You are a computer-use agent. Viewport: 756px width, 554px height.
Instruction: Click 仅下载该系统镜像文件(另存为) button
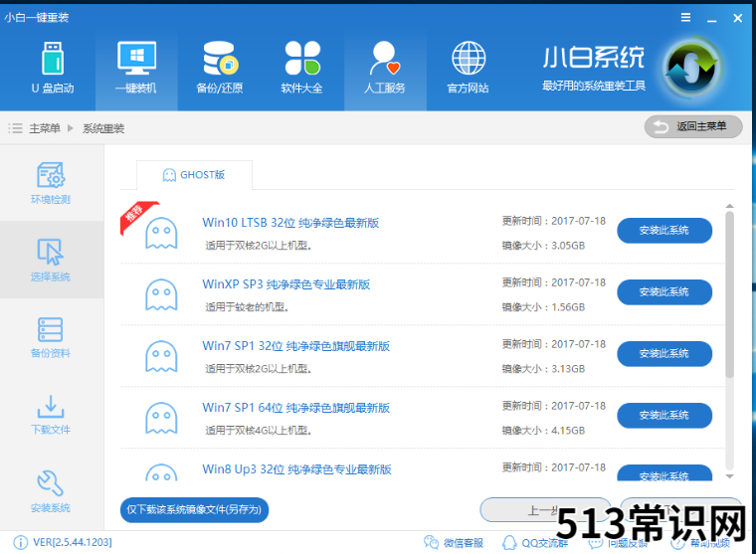tap(194, 509)
